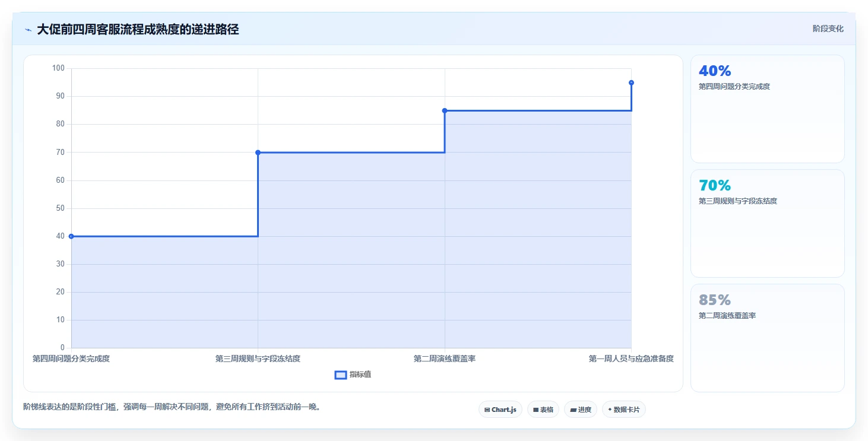
Task: Click x-axis label 第四周问题分类完成度
Action: pyautogui.click(x=71, y=358)
